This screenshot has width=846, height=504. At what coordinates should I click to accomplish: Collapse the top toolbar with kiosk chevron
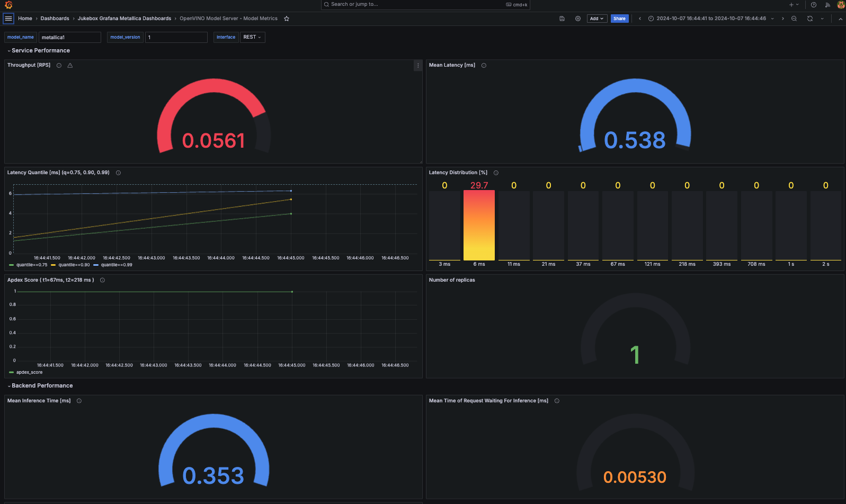841,19
